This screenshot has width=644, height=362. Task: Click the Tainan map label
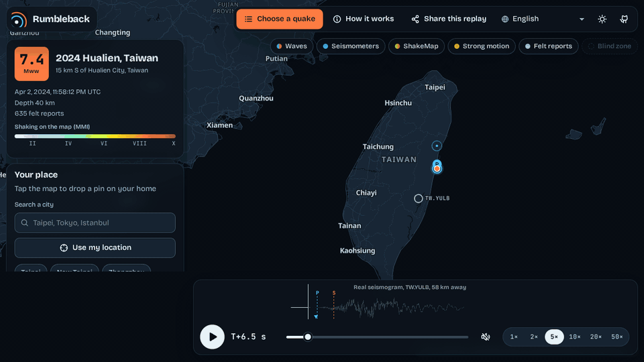350,226
